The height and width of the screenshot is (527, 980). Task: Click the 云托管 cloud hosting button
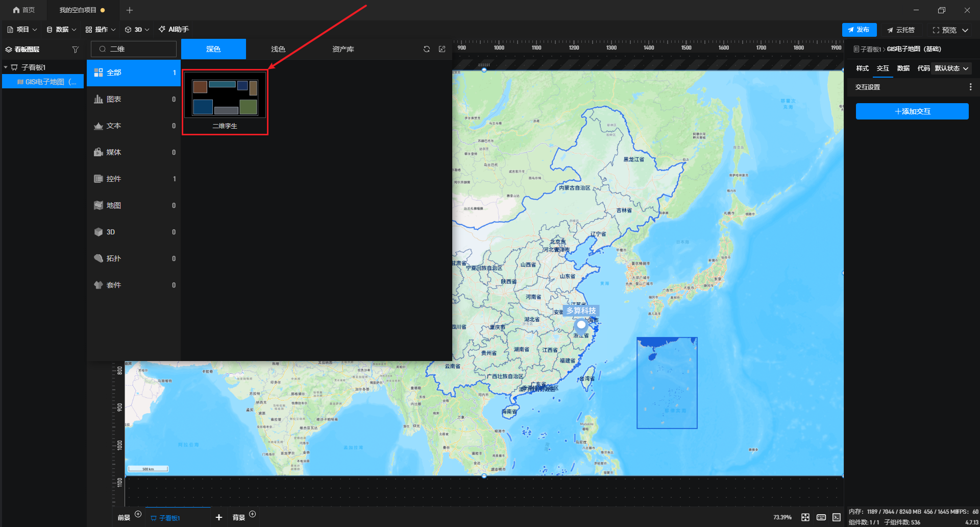[901, 30]
